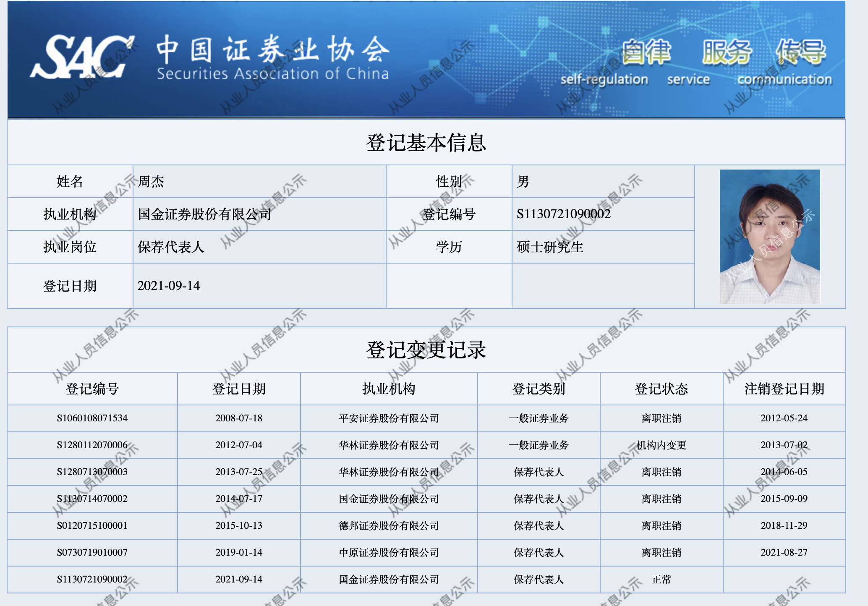Click registration number S1130721090002 in basic info
This screenshot has width=868, height=606.
pyautogui.click(x=563, y=214)
